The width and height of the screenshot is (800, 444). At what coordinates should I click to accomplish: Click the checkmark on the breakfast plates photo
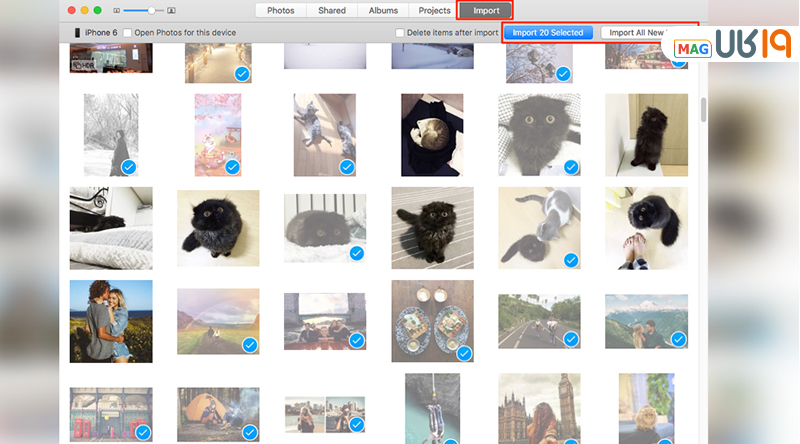click(464, 353)
